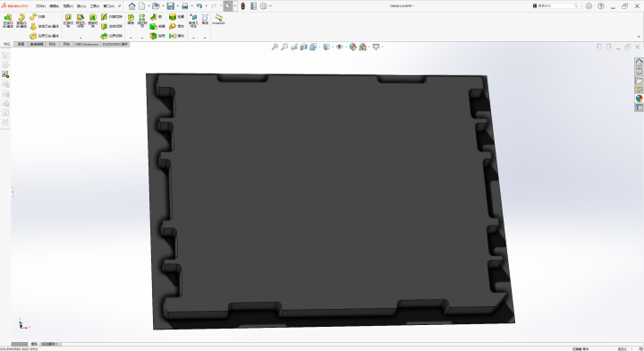
Task: Zoom to fit in the view toolbar
Action: click(275, 47)
